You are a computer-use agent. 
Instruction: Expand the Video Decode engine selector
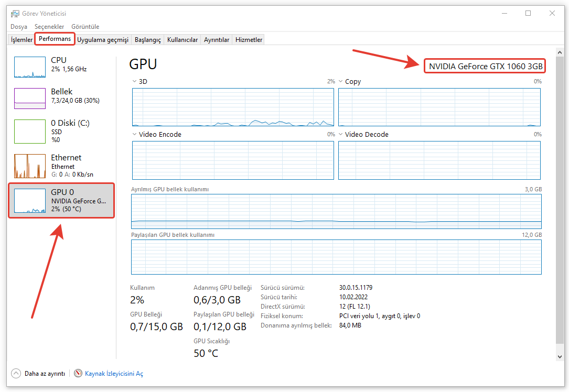341,135
